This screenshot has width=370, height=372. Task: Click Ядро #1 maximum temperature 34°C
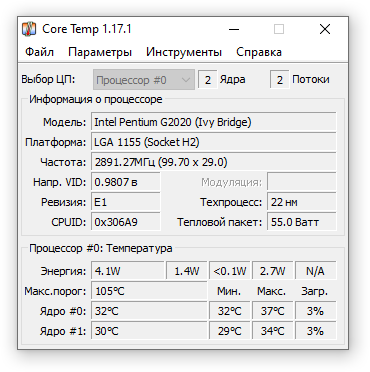pyautogui.click(x=273, y=331)
